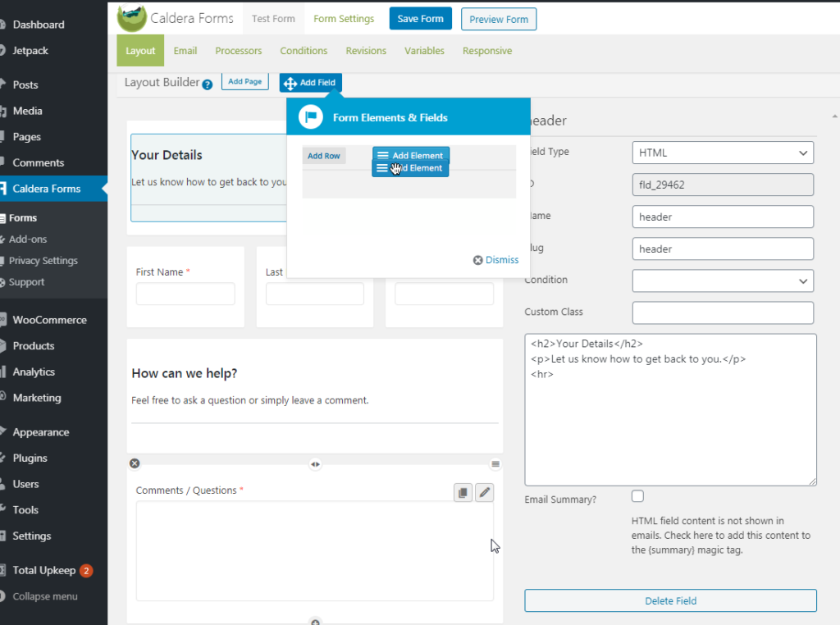This screenshot has width=840, height=625.
Task: Open the Add-ons submenu item
Action: (x=28, y=240)
